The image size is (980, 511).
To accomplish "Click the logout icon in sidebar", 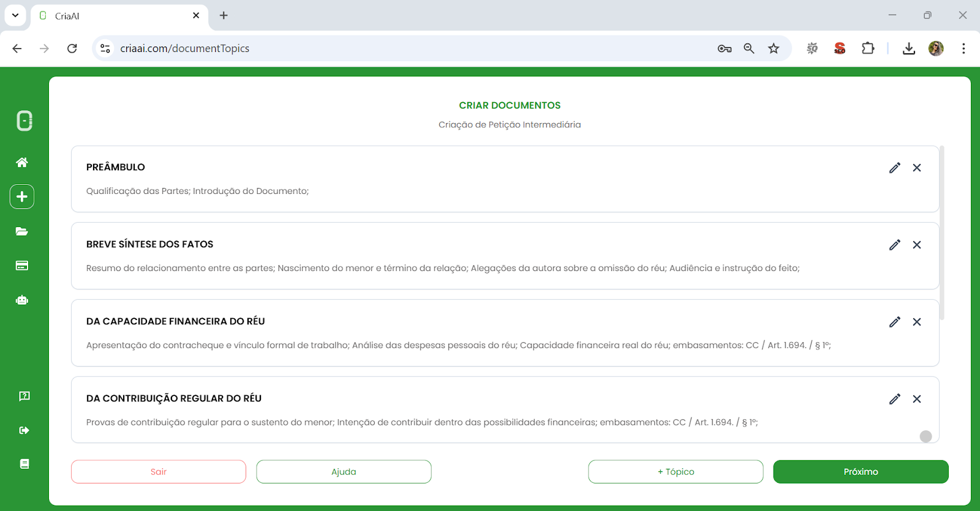I will point(24,430).
